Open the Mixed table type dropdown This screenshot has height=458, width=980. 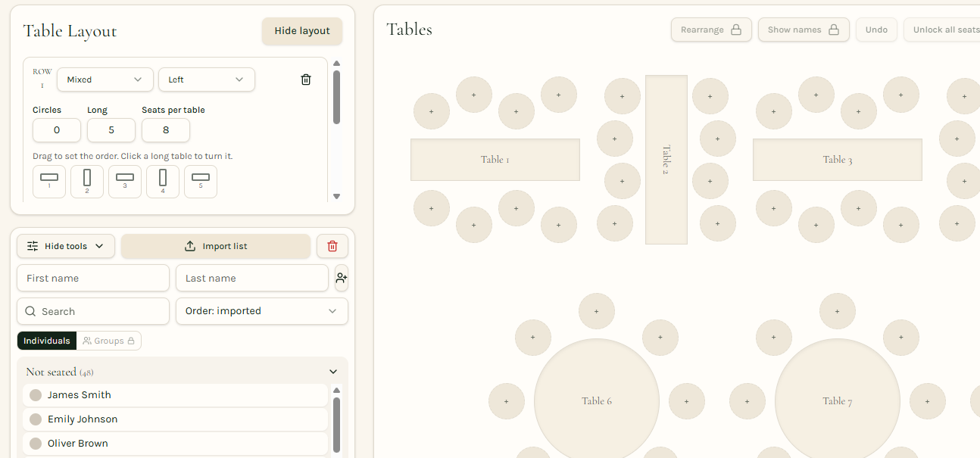click(105, 79)
